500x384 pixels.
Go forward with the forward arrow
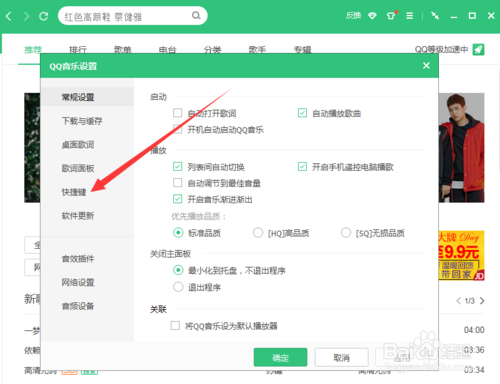tap(26, 16)
